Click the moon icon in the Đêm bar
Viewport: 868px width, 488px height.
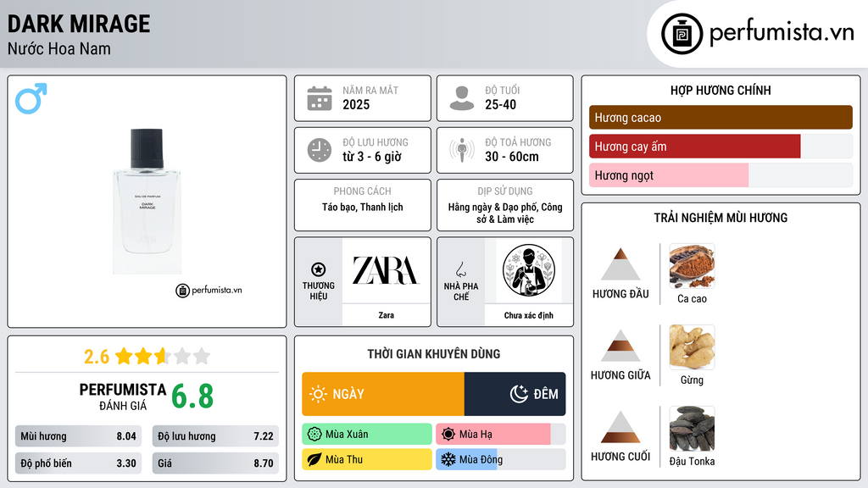(x=519, y=394)
